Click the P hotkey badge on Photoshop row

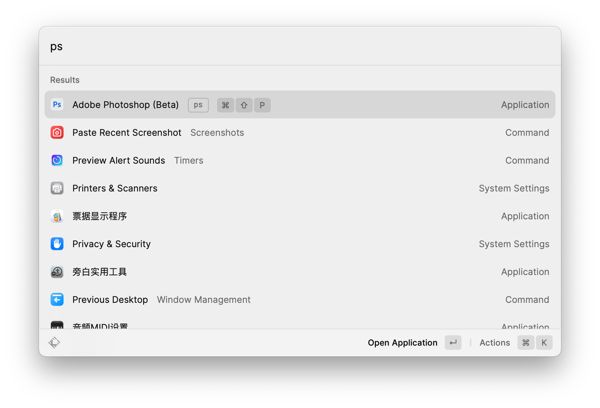pos(262,105)
